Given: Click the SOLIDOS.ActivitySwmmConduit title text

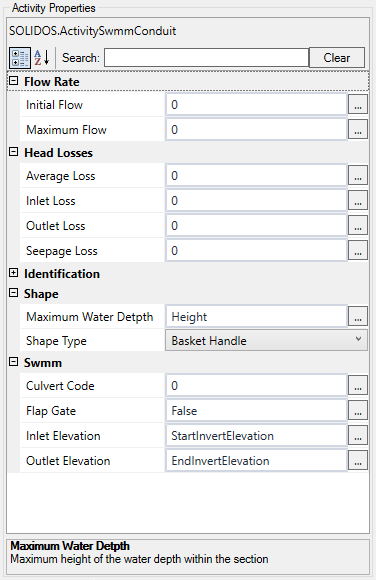Looking at the screenshot, I should pyautogui.click(x=93, y=31).
